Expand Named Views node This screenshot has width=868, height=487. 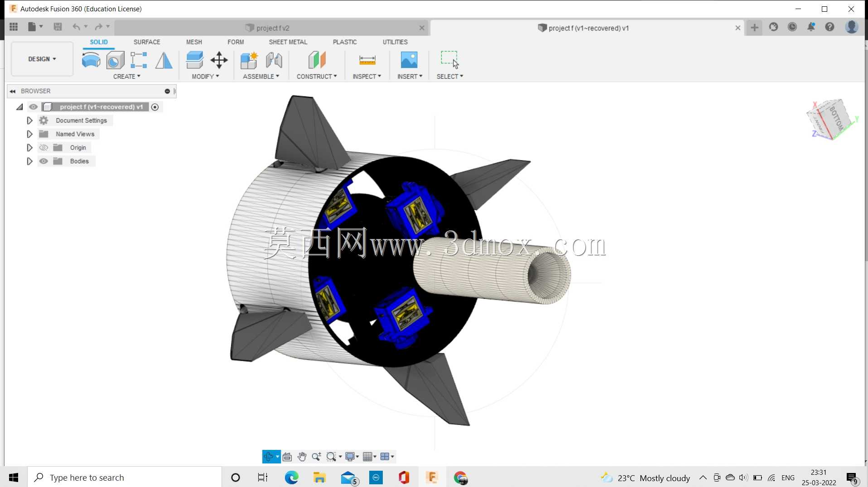tap(29, 134)
